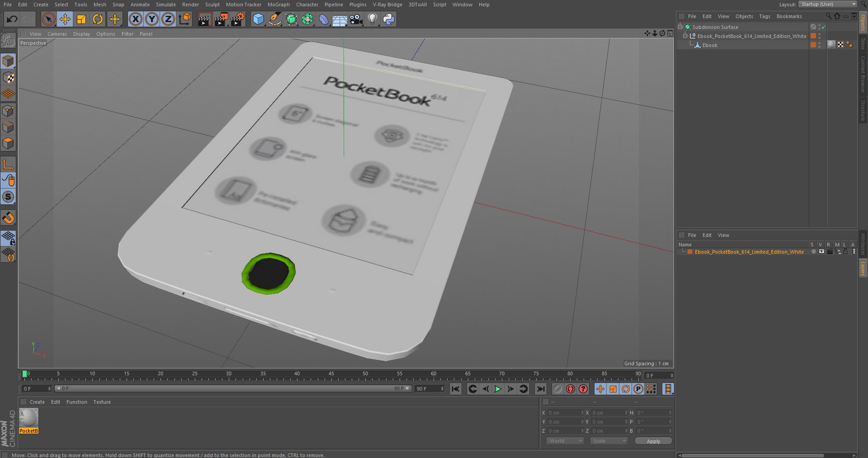Add a Cube primitive object

tap(258, 19)
